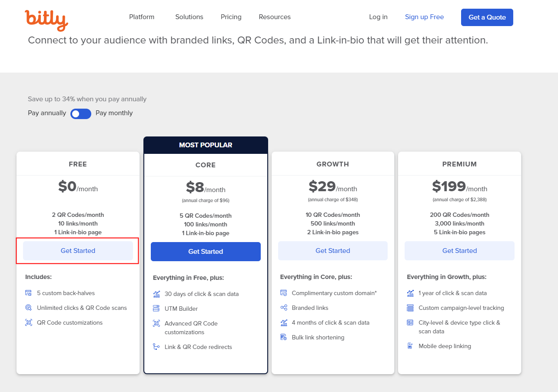The width and height of the screenshot is (558, 392).
Task: Click the chart icon beside 30 days of click & scan data
Action: coord(156,294)
